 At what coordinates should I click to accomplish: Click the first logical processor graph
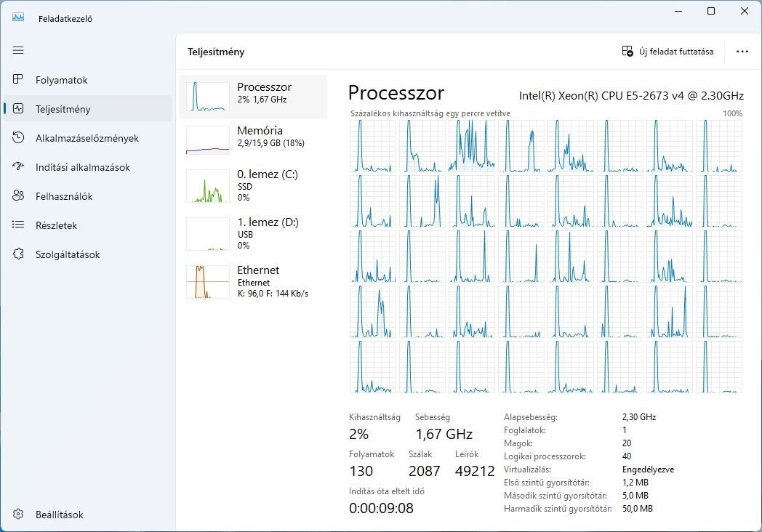[x=373, y=146]
